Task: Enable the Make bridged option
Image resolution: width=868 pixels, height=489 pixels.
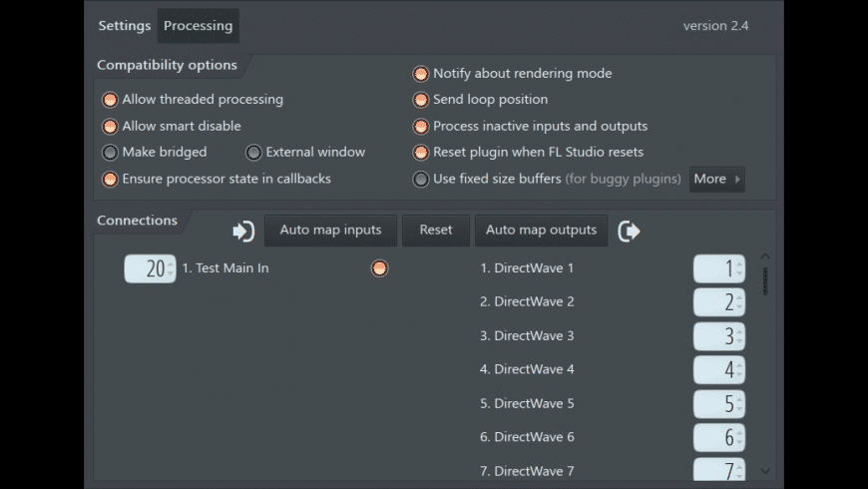Action: click(111, 153)
